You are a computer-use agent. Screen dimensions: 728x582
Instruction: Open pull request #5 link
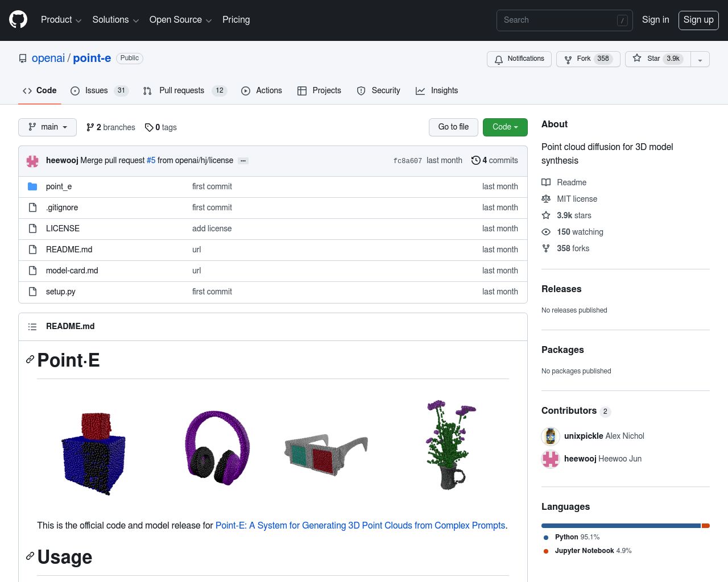[x=151, y=161]
